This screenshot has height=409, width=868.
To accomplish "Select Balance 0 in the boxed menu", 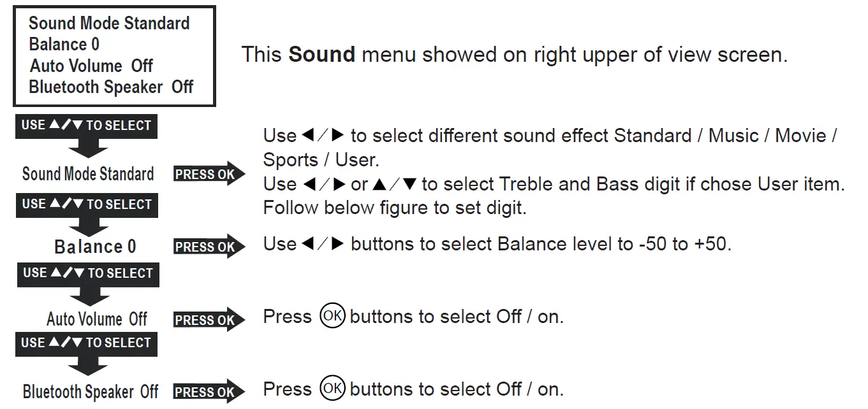I will 64,45.
